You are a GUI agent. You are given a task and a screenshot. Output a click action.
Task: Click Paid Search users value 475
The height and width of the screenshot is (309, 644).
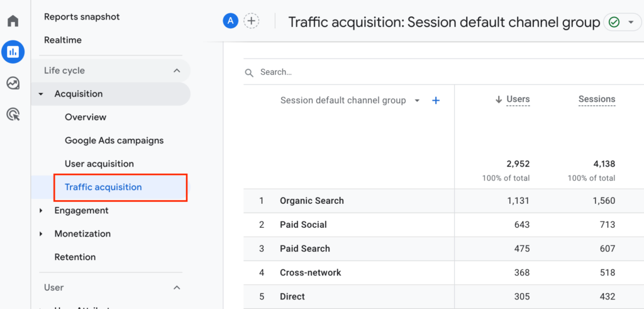click(522, 249)
